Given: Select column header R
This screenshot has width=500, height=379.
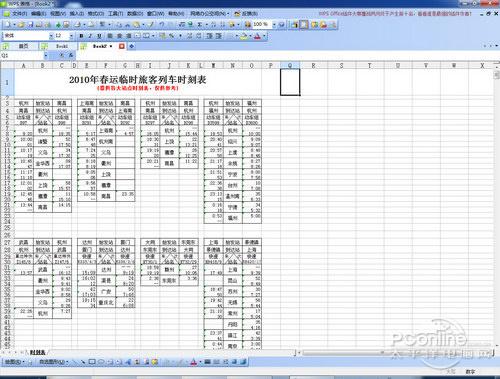Looking at the screenshot, I should [x=313, y=66].
